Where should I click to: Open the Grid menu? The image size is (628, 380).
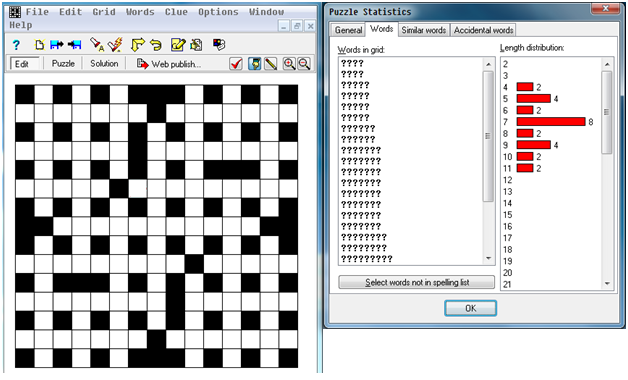coord(104,12)
